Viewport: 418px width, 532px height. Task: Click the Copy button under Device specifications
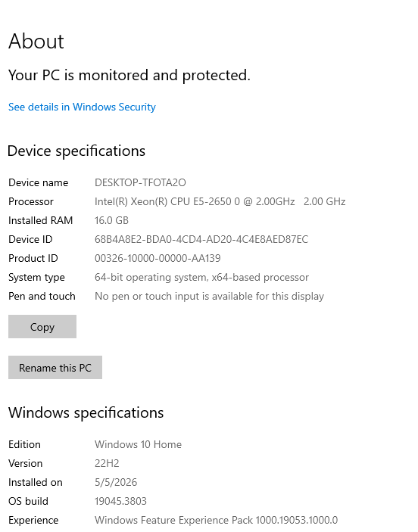coord(42,326)
